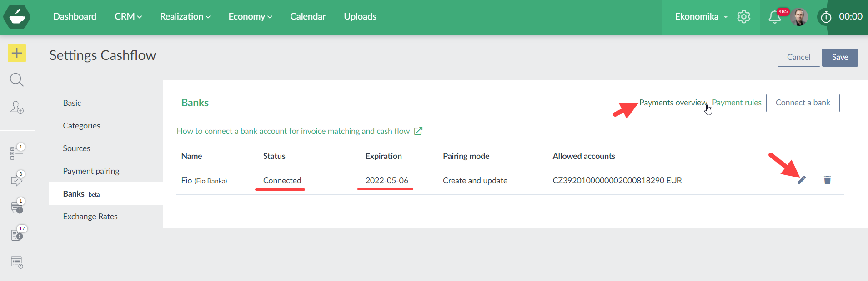Click the Connect a bank button

[803, 103]
